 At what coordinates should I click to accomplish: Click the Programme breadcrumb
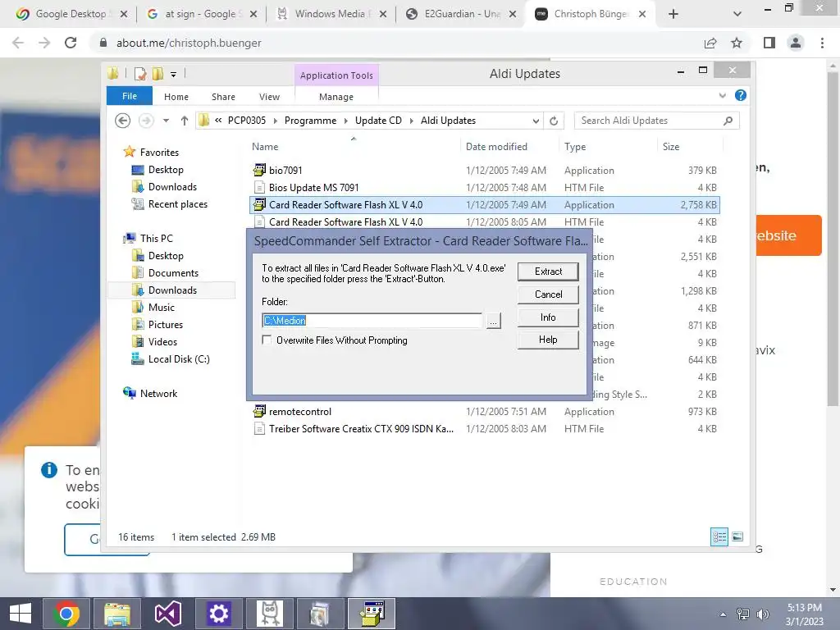coord(310,121)
